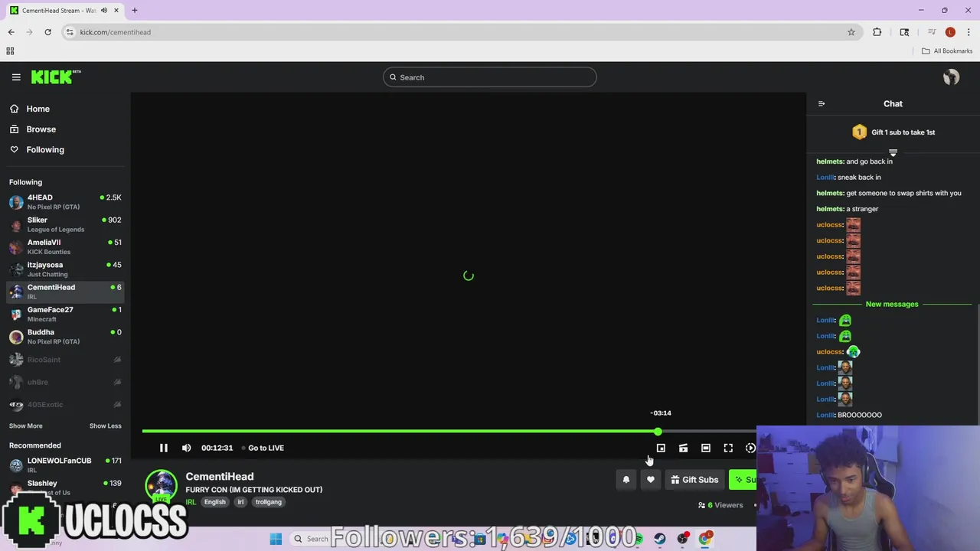This screenshot has height=551, width=980.
Task: Toggle theater mode icon in player
Action: [x=706, y=448]
